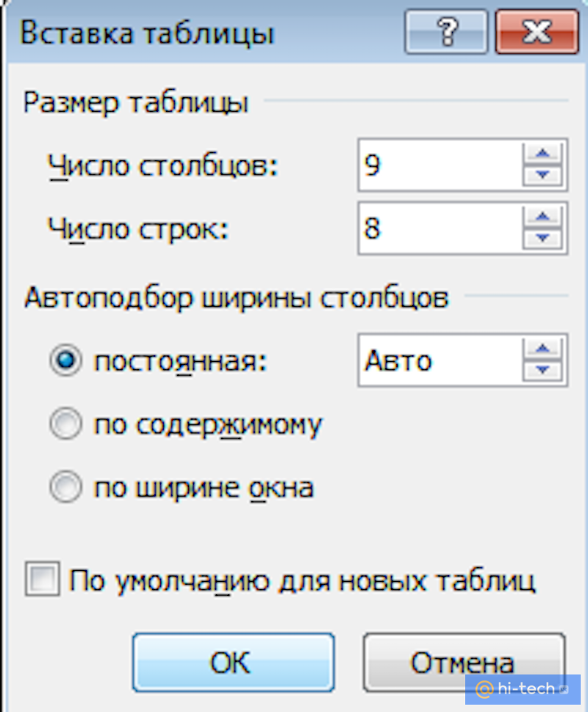Increase the number of columns using the up arrow
This screenshot has height=712, width=588.
[x=542, y=152]
